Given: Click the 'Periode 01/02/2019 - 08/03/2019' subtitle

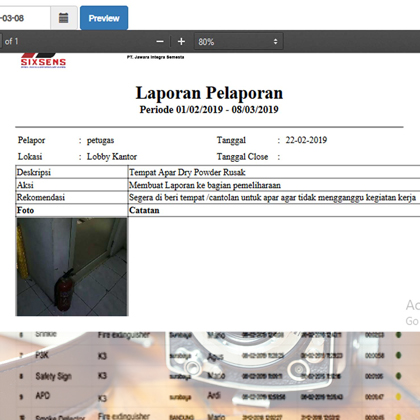Looking at the screenshot, I should tap(209, 110).
